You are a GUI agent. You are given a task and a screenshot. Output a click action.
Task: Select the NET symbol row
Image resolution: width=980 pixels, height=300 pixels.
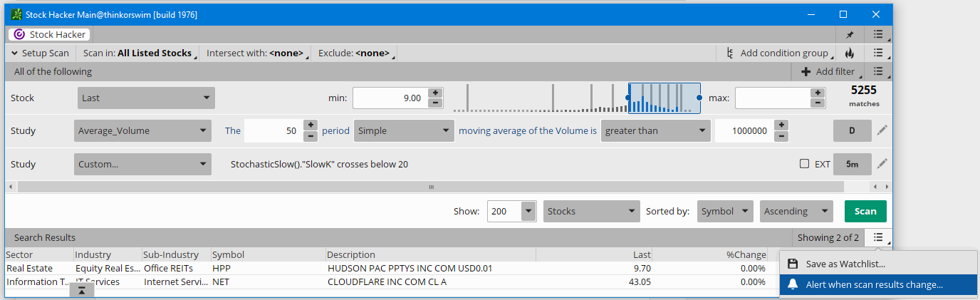coord(392,281)
